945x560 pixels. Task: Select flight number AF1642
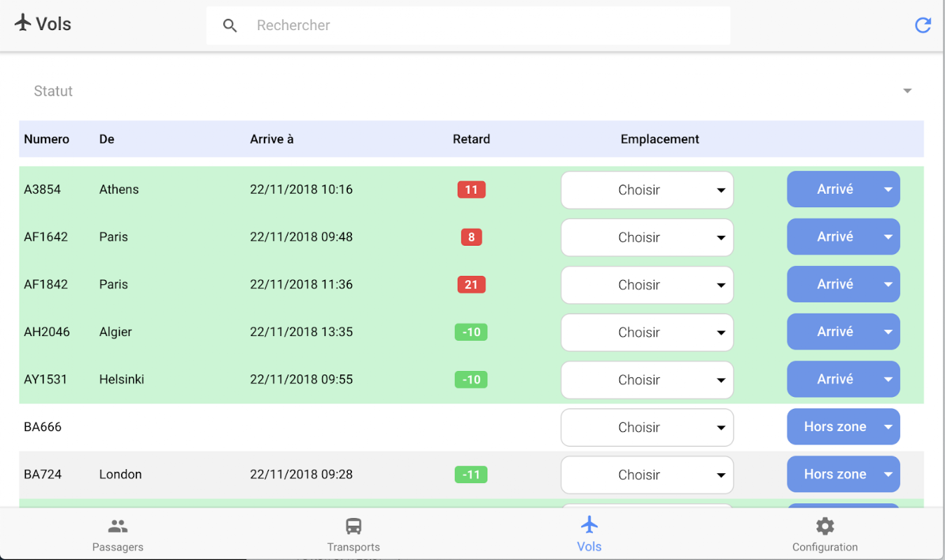coord(45,237)
